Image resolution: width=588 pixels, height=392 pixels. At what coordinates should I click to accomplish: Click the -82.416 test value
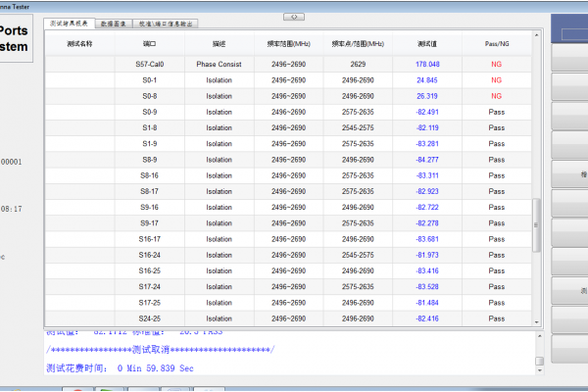click(427, 318)
